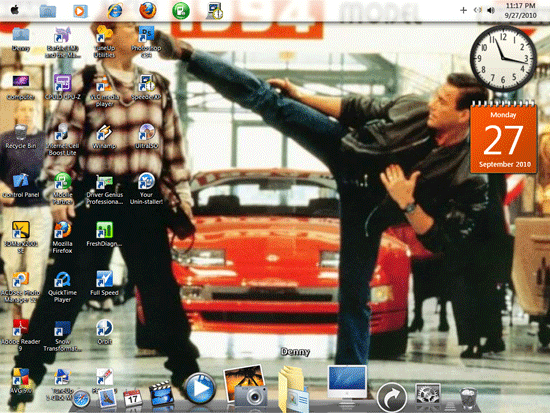Open the Apple logo start menu
550x413 pixels.
click(x=15, y=10)
